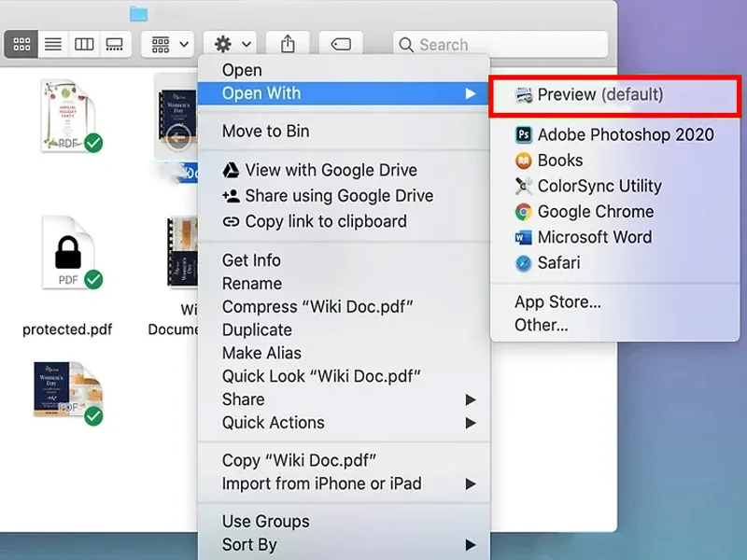Screen dimensions: 747x560
Task: Choose Quick Look "Wiki Doc.pdf"
Action: click(344, 376)
